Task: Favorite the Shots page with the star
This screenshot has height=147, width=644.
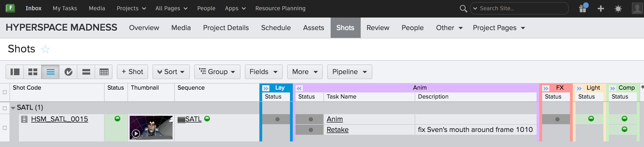Action: (x=45, y=49)
